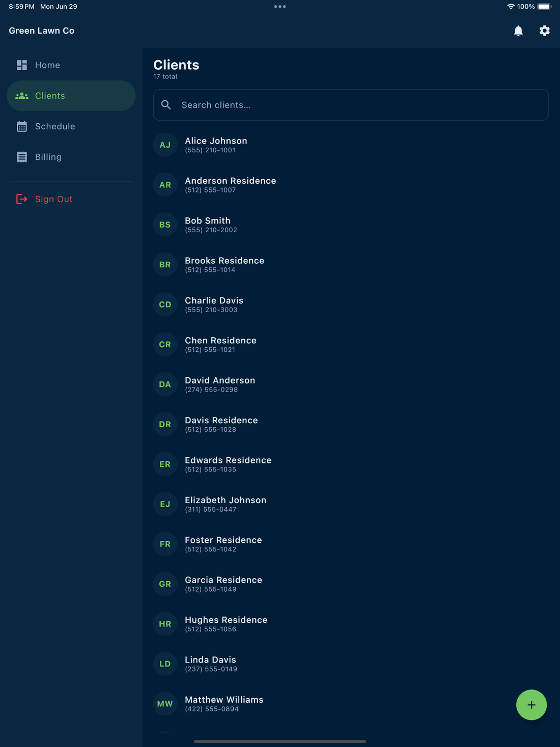Image resolution: width=560 pixels, height=747 pixels.
Task: Click Sign Out label
Action: pyautogui.click(x=53, y=199)
